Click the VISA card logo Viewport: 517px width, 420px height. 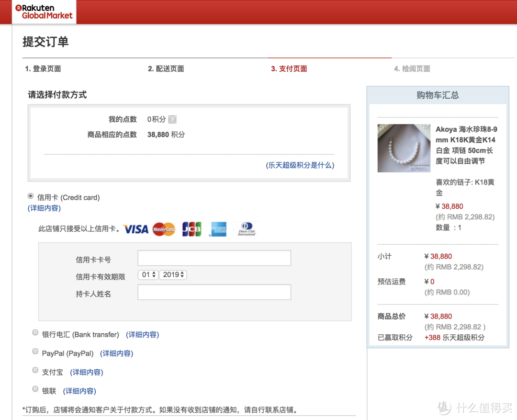click(136, 229)
